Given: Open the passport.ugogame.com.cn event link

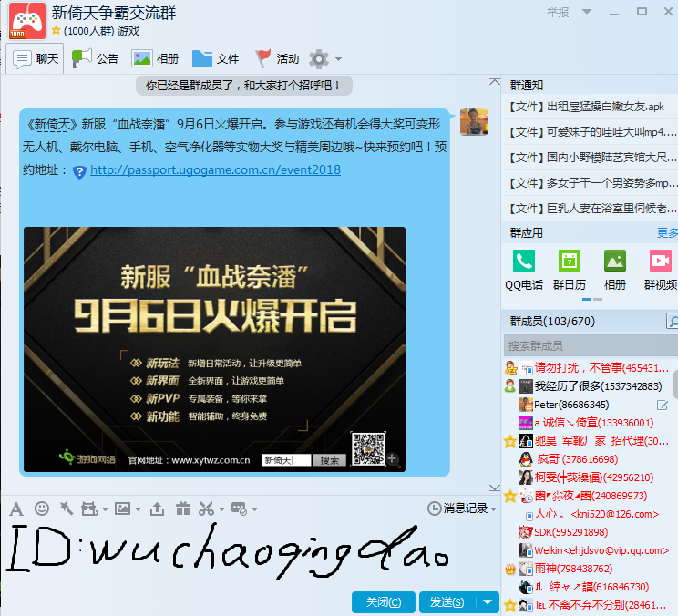Looking at the screenshot, I should coord(215,169).
